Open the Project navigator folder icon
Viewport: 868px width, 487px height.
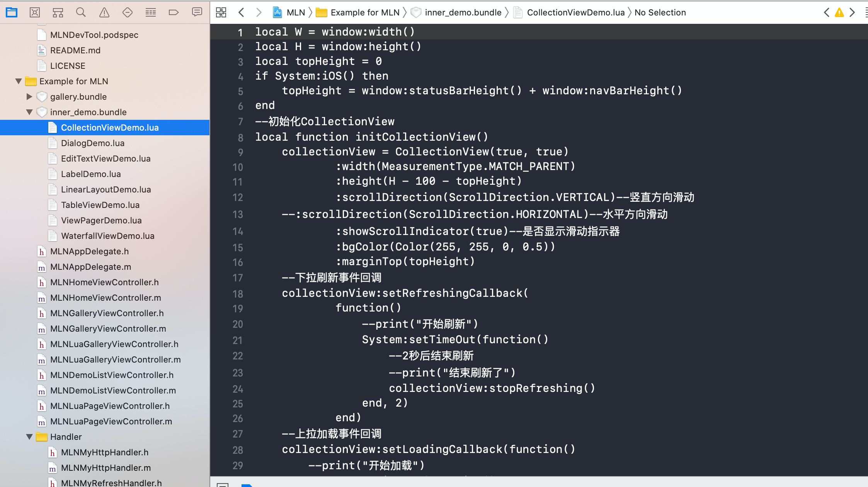(12, 12)
